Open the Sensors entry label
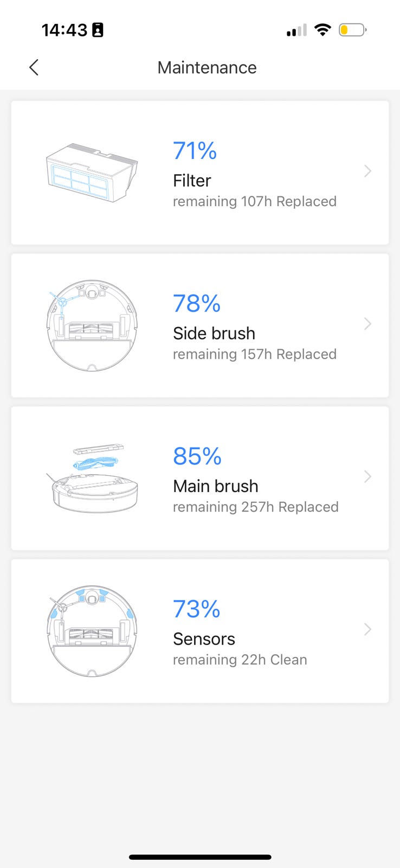The height and width of the screenshot is (868, 400). [204, 639]
